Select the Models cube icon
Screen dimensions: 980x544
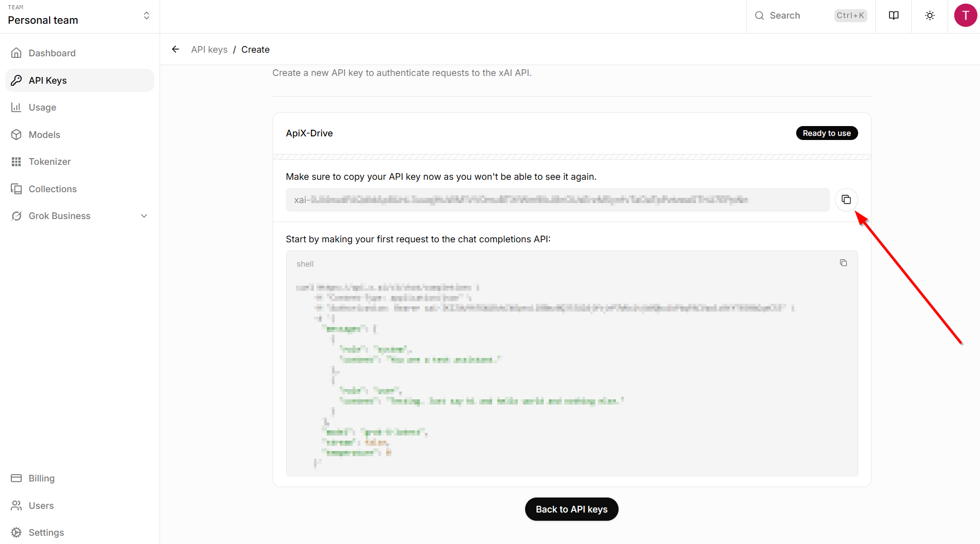click(17, 134)
